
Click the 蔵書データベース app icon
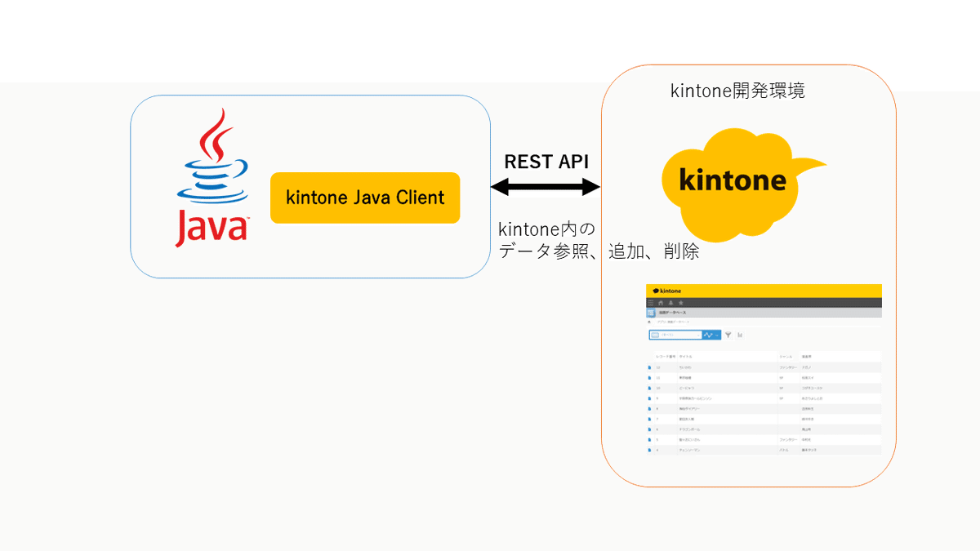pyautogui.click(x=651, y=313)
